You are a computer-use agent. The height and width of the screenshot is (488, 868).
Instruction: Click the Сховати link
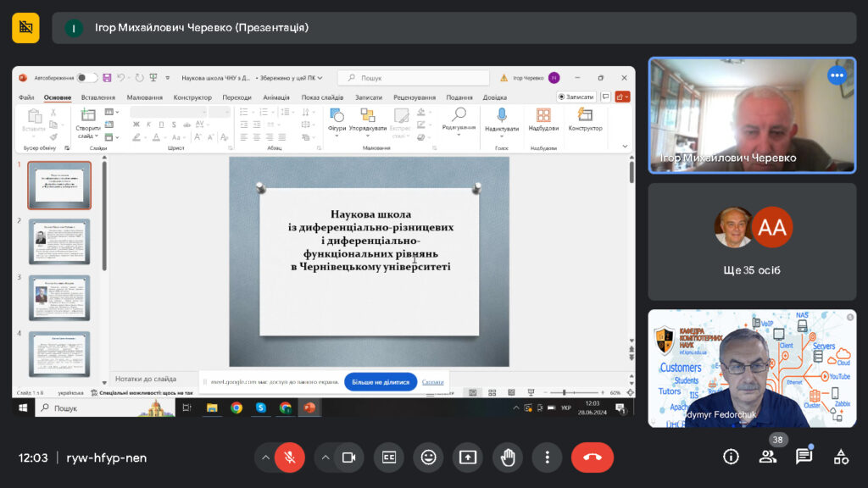tap(432, 382)
